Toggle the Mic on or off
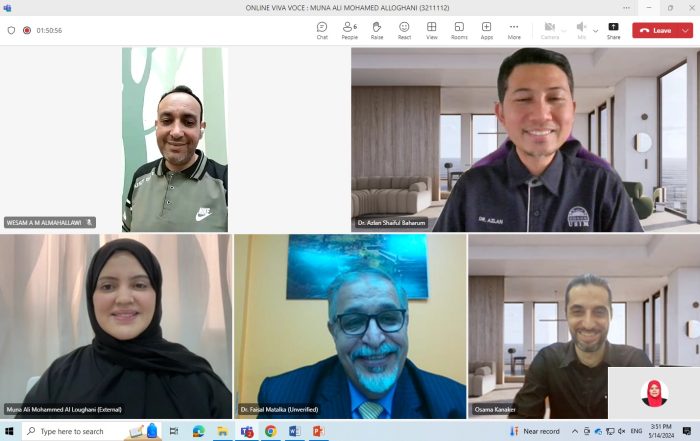 (581, 30)
